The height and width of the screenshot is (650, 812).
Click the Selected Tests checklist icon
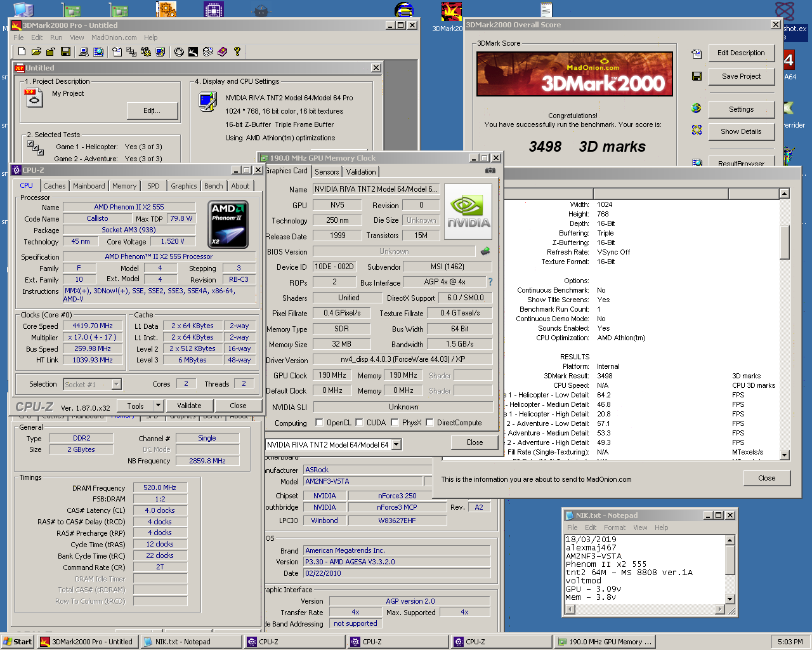35,148
